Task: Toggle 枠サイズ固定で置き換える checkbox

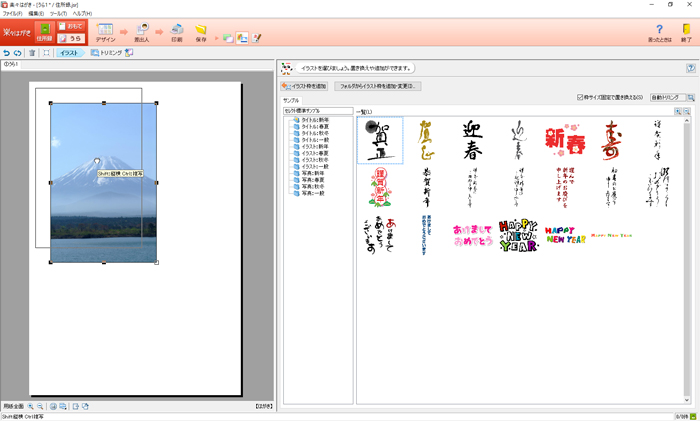Action: [x=580, y=98]
